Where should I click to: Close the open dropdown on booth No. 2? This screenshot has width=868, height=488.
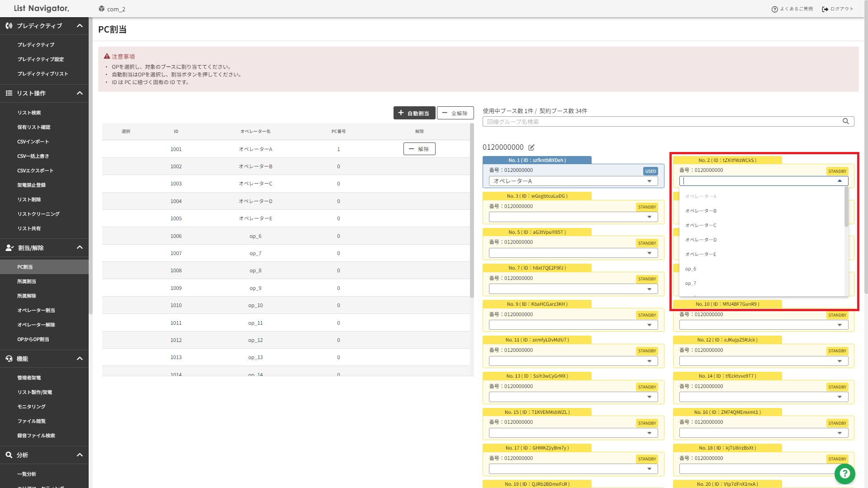(840, 181)
